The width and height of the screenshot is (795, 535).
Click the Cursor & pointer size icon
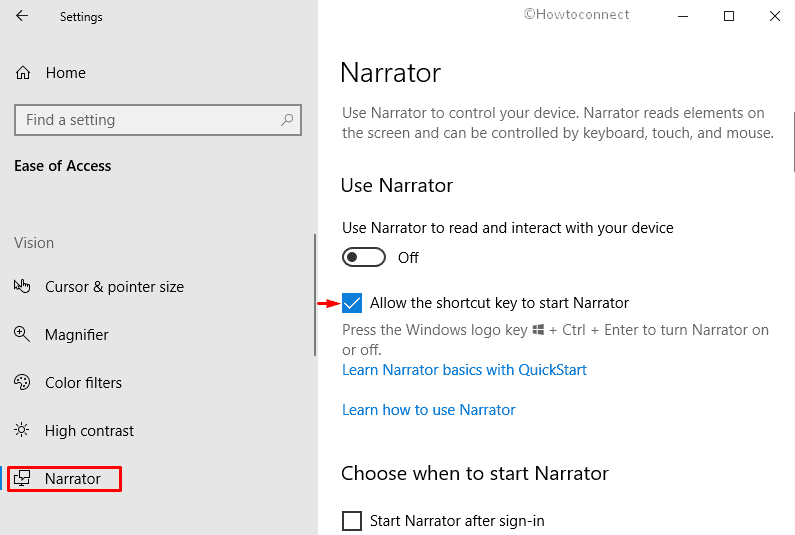click(22, 287)
